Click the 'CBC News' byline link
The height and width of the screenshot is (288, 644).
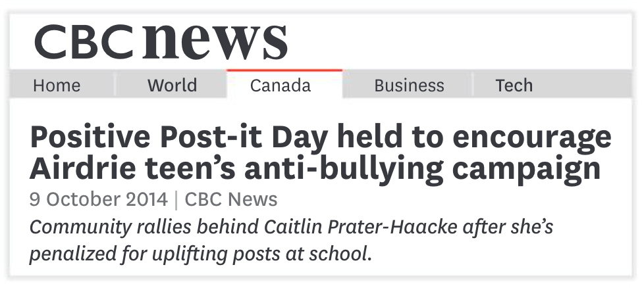click(231, 199)
